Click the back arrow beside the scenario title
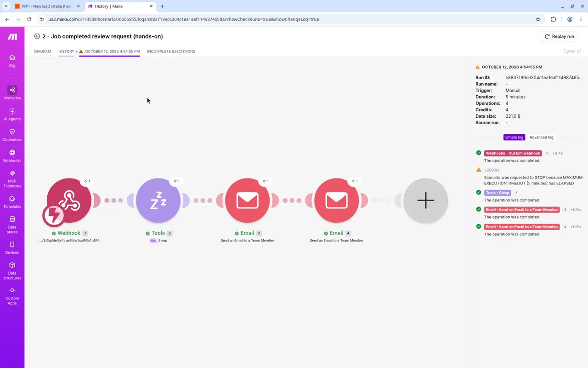Viewport: 588px width, 368px height. pyautogui.click(x=37, y=36)
